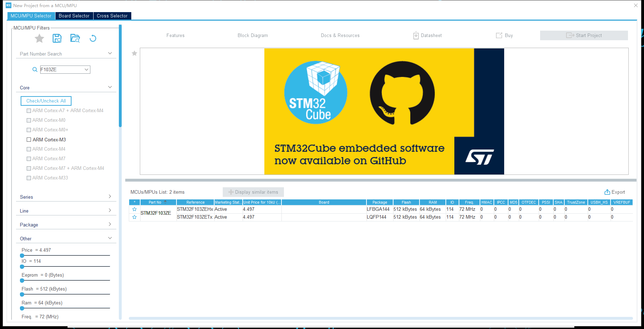644x329 pixels.
Task: Toggle ARM Cortex-M0+ checkbox
Action: [x=29, y=130]
